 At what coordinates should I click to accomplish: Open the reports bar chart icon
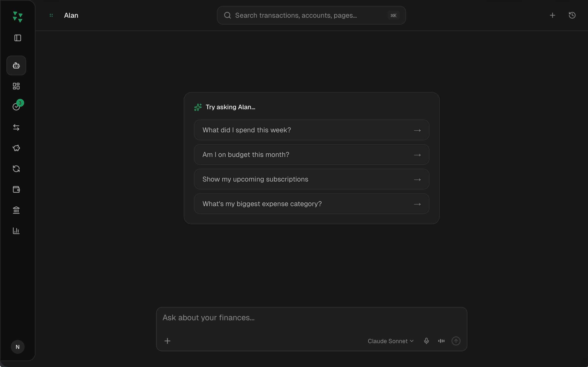[16, 231]
